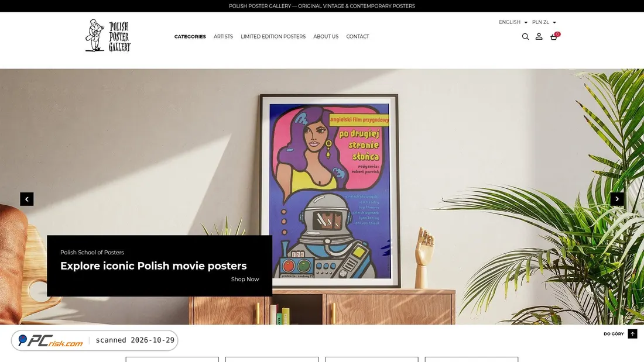The width and height of the screenshot is (644, 362).
Task: Click Explore iconic Polish movie posters heading
Action: click(x=153, y=266)
